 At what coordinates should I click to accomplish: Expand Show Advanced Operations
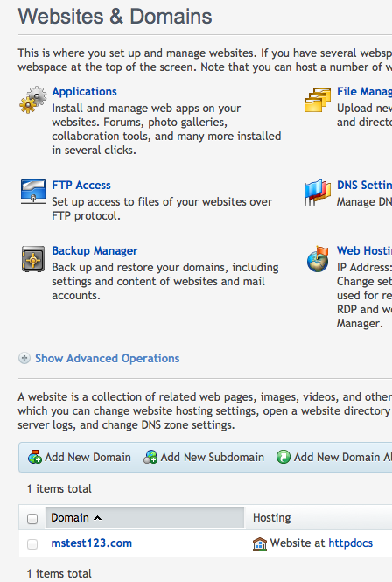(108, 358)
